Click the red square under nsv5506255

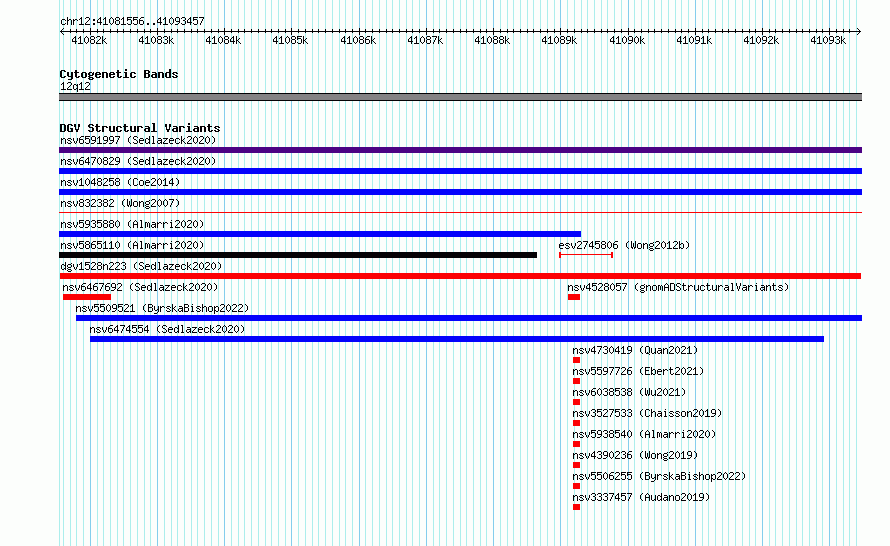coord(577,486)
